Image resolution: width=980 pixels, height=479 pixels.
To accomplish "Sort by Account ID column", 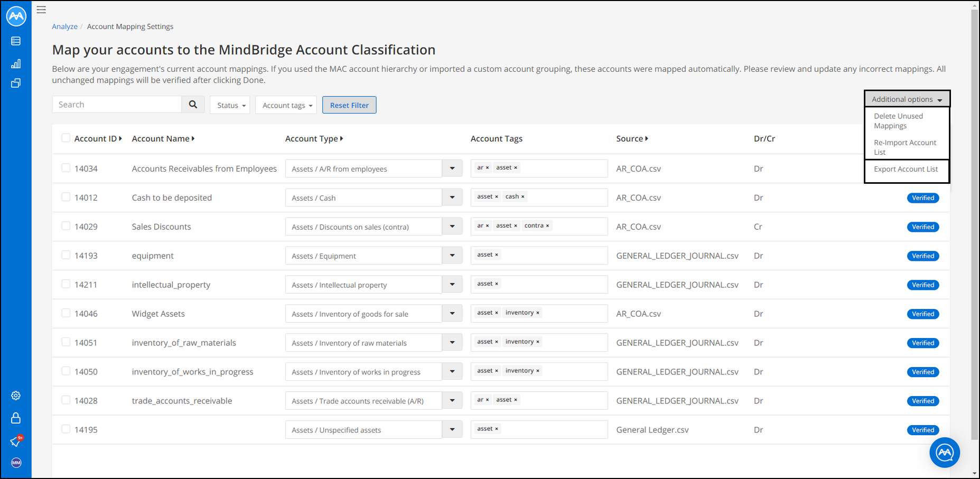I will point(98,138).
